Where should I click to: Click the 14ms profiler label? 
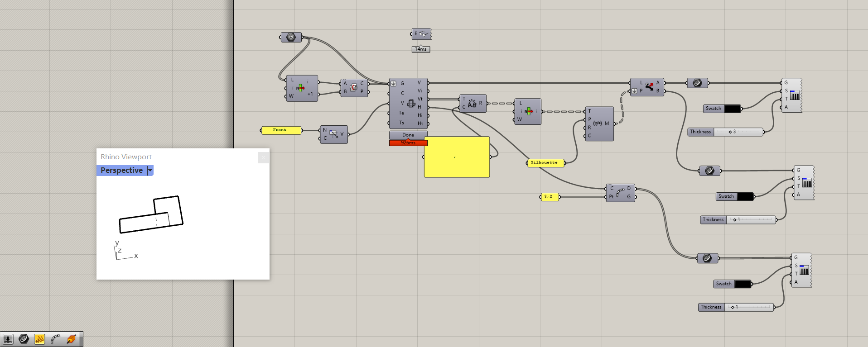click(x=421, y=49)
